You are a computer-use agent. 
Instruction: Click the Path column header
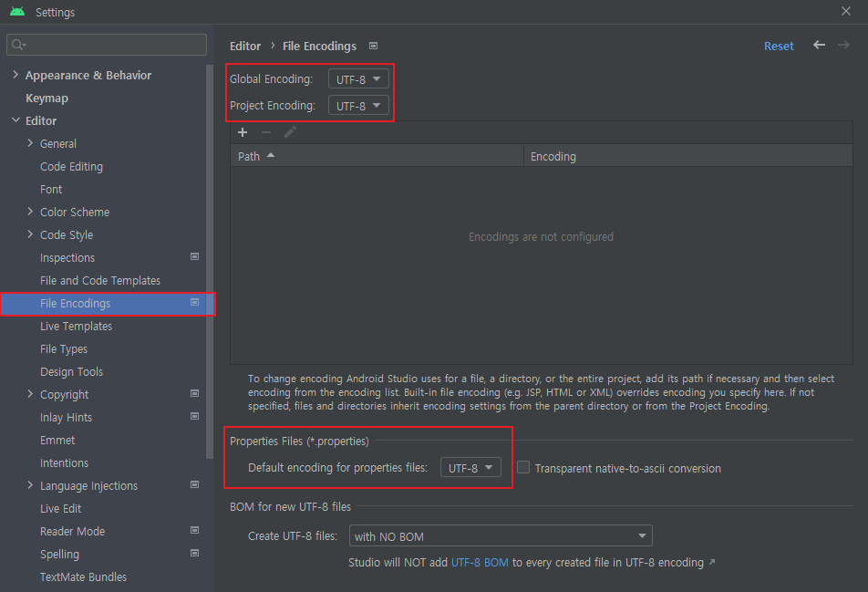(x=377, y=156)
